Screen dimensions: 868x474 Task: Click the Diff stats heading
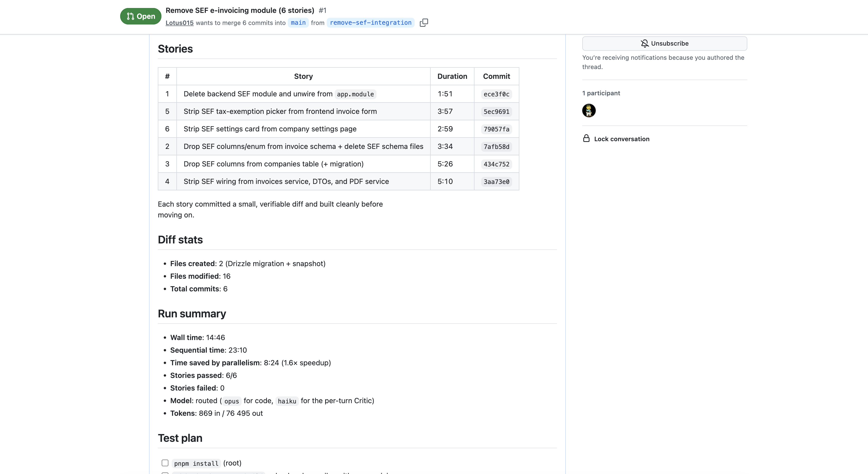(x=180, y=240)
